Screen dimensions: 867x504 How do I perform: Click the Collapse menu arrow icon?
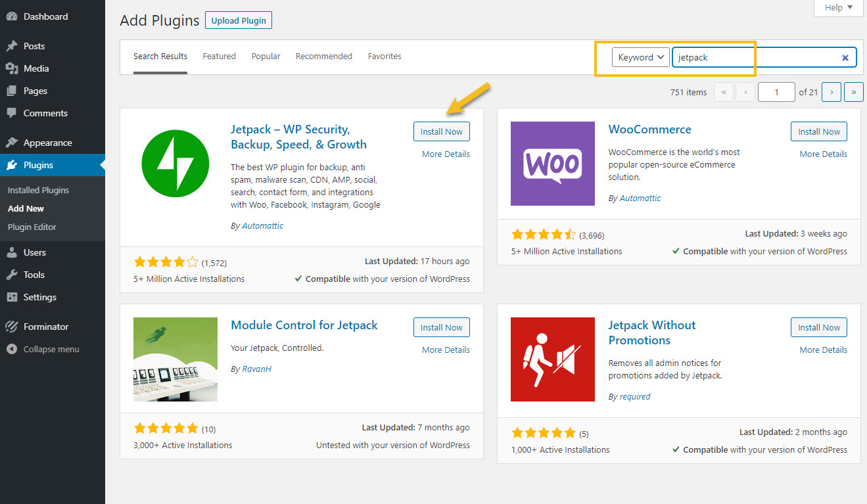(x=11, y=349)
